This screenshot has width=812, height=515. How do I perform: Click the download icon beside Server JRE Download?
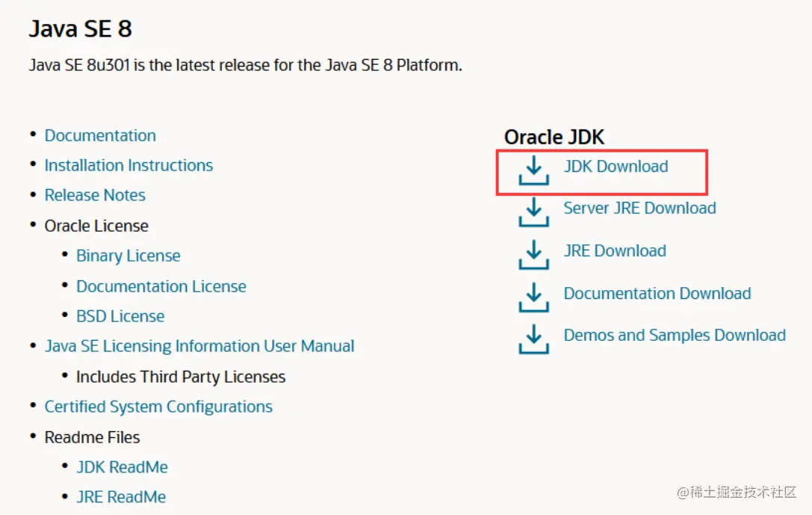pos(533,212)
